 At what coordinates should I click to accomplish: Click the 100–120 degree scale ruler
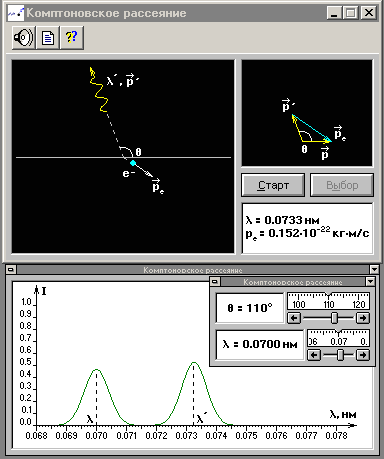pyautogui.click(x=328, y=301)
